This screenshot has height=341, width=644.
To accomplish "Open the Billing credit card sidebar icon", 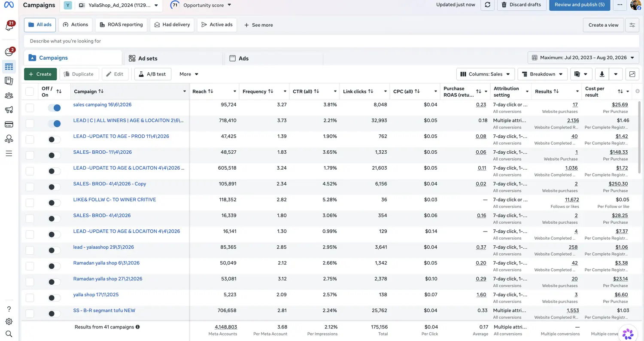I will click(9, 125).
